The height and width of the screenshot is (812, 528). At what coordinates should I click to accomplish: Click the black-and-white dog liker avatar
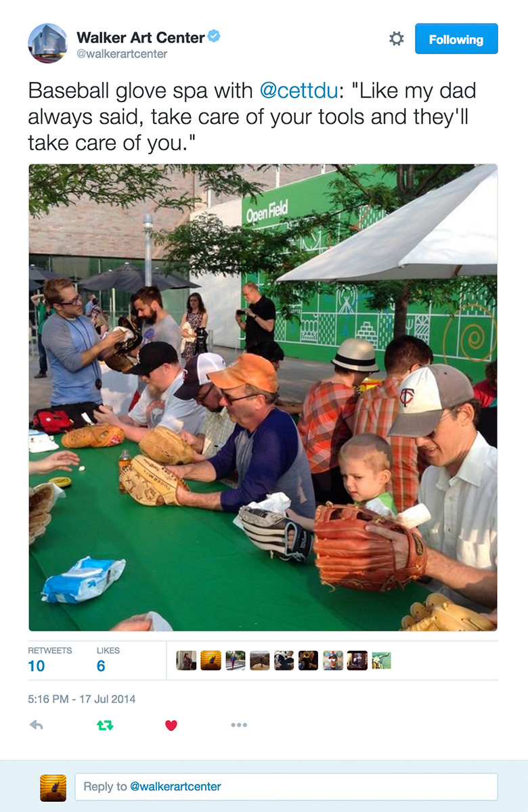[284, 660]
